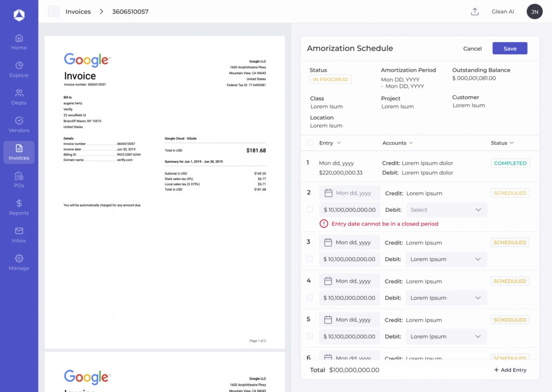Click the square icon left of the Invoices breadcrumb
Viewport: 552px width, 392px height.
coord(53,12)
